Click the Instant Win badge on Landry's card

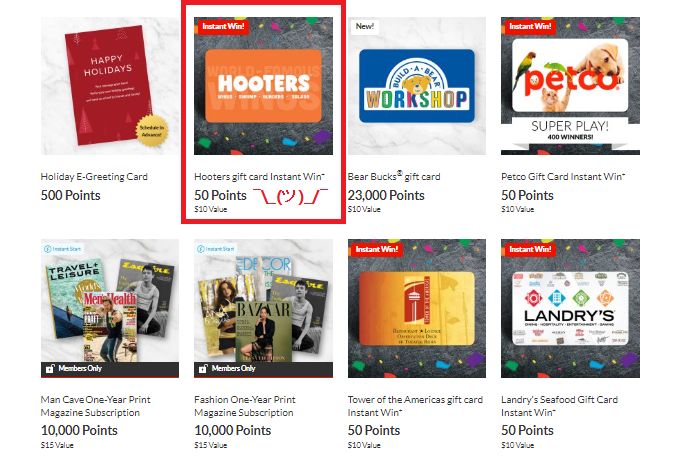tap(530, 249)
